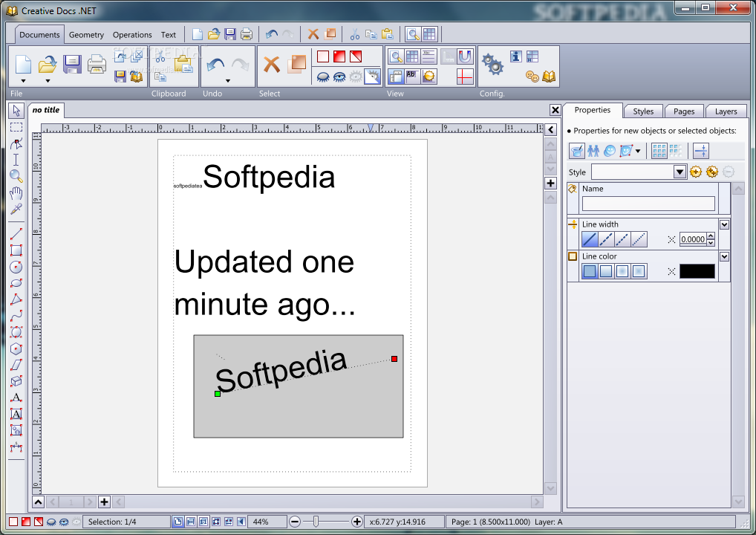Expand the Line width property section
The width and height of the screenshot is (756, 535).
click(724, 225)
